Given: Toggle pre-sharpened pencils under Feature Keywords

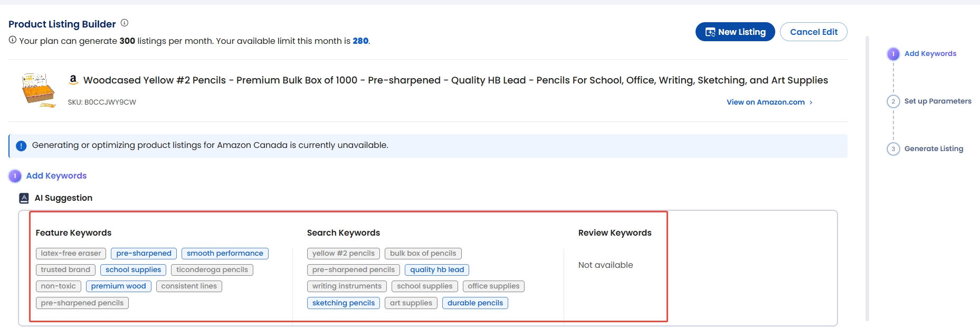Looking at the screenshot, I should [x=82, y=303].
